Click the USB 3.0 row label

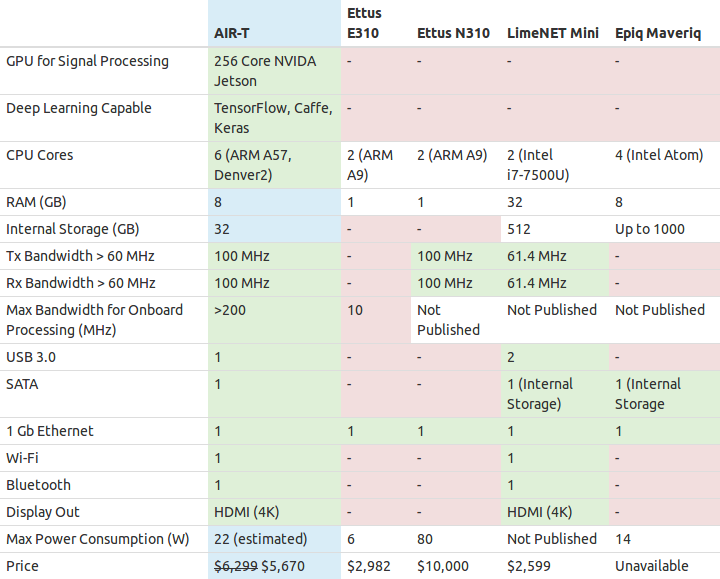[x=30, y=357]
